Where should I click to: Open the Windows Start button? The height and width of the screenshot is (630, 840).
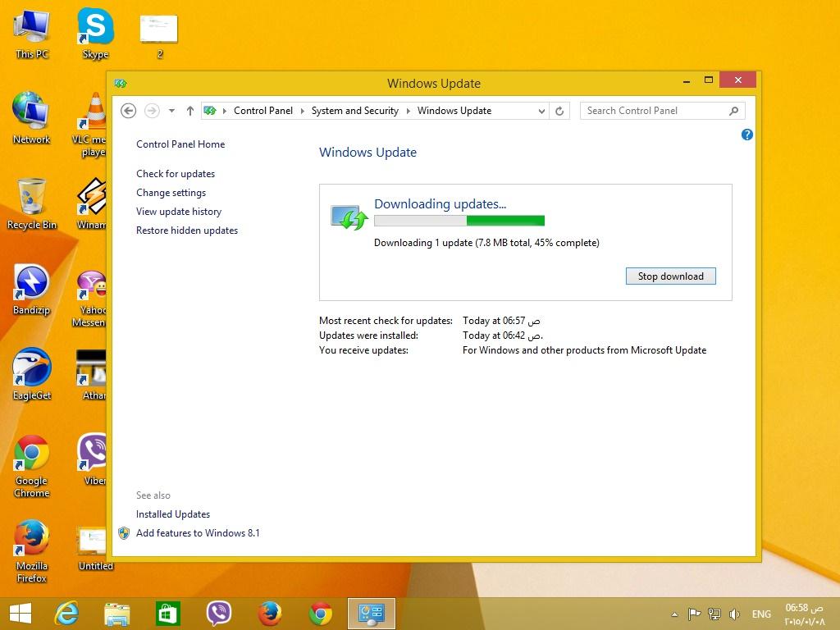[21, 614]
